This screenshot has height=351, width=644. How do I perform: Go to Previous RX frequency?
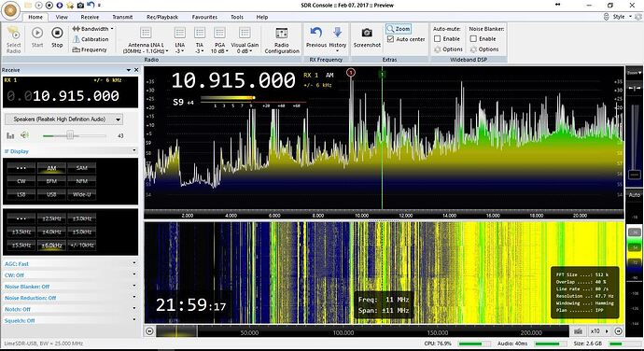click(x=315, y=33)
